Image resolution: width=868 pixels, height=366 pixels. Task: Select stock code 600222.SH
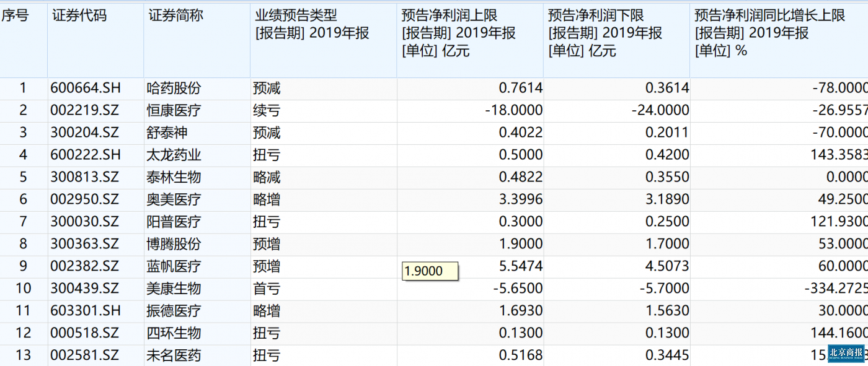click(84, 155)
